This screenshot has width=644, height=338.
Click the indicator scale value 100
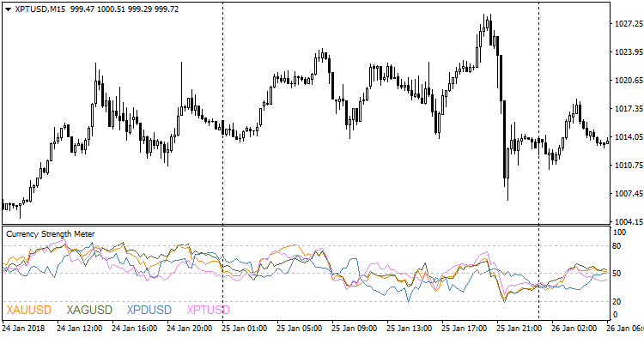[x=620, y=232]
